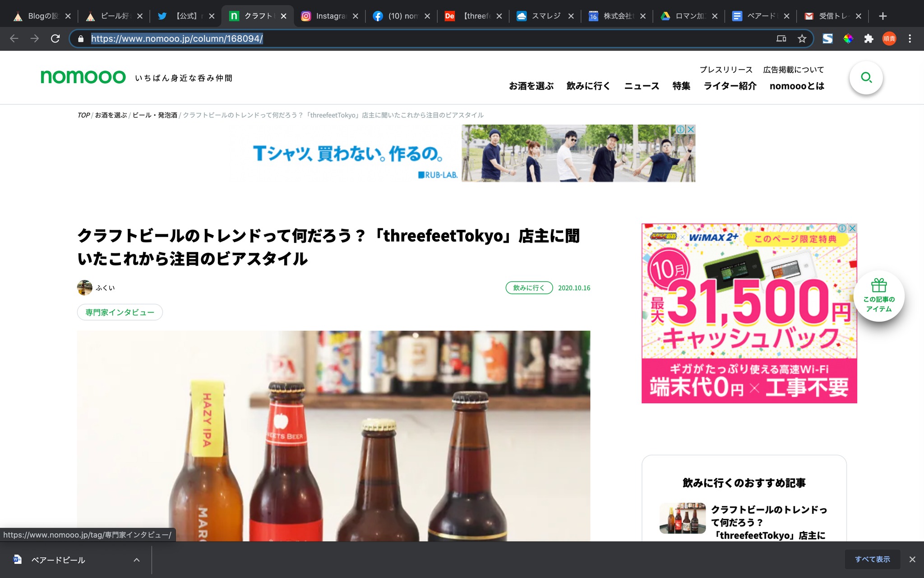The height and width of the screenshot is (578, 924).
Task: Dismiss the downloads bar
Action: [912, 559]
